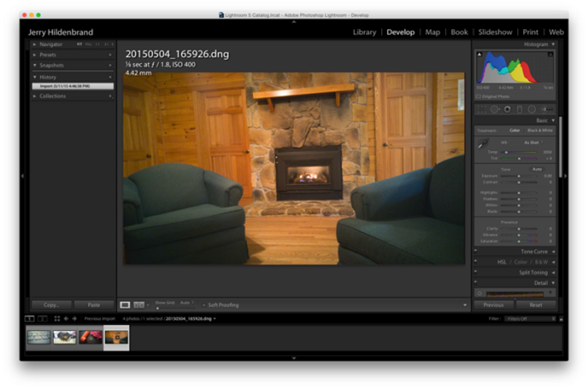Select the Graduated Filter tool
Viewport: 588px width, 389px height.
click(x=519, y=109)
